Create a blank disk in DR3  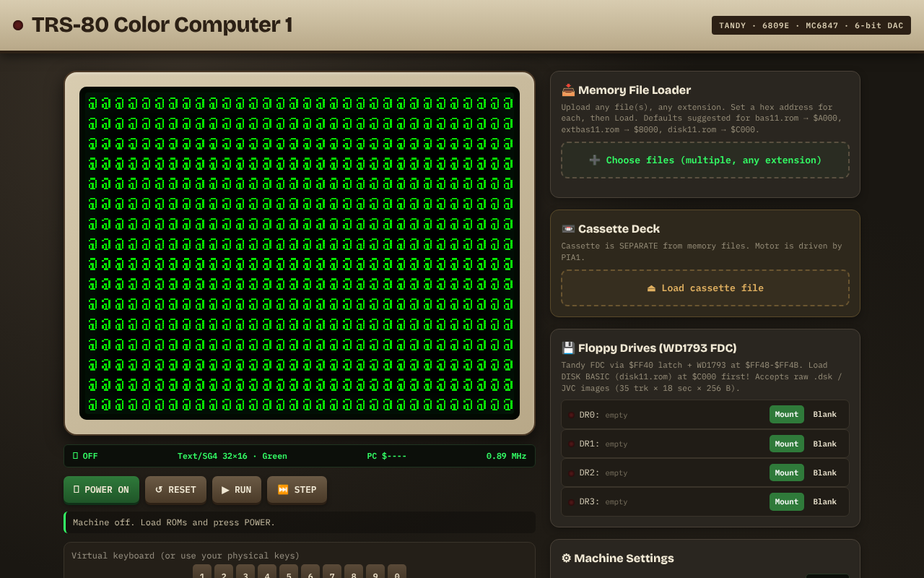(x=825, y=501)
